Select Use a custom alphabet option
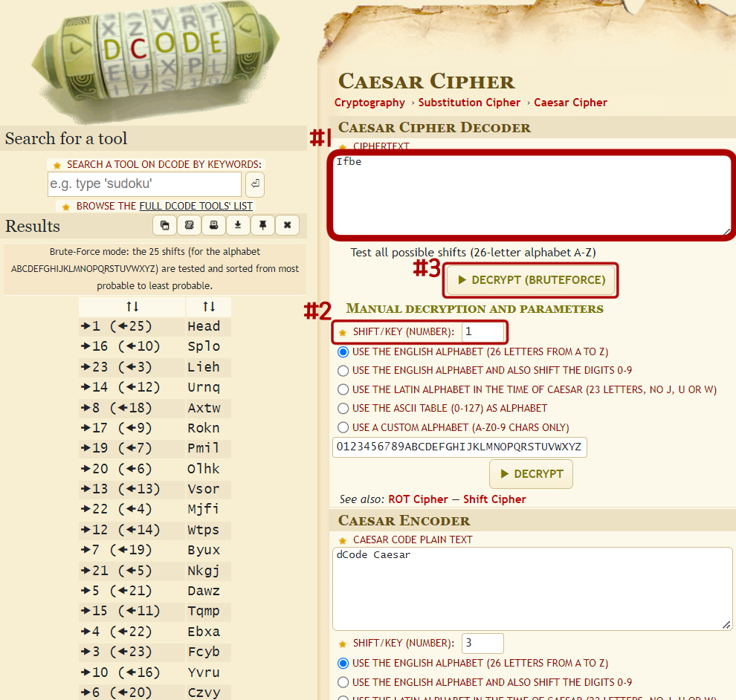The image size is (736, 700). pyautogui.click(x=343, y=427)
